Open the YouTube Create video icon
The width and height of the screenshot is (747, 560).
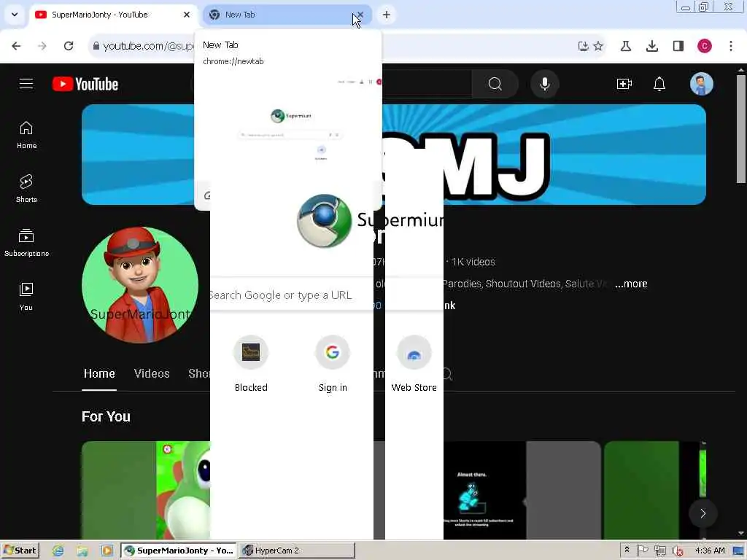[624, 84]
